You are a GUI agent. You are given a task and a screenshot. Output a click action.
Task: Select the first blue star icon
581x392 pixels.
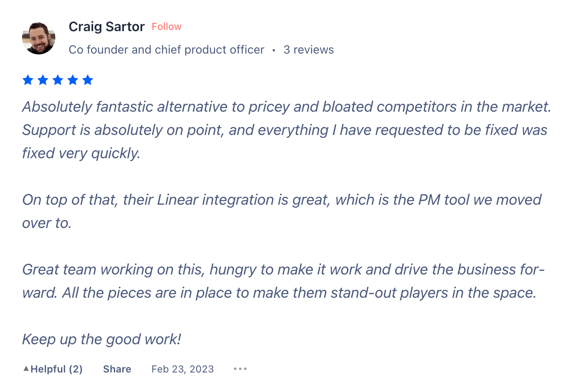pos(27,80)
